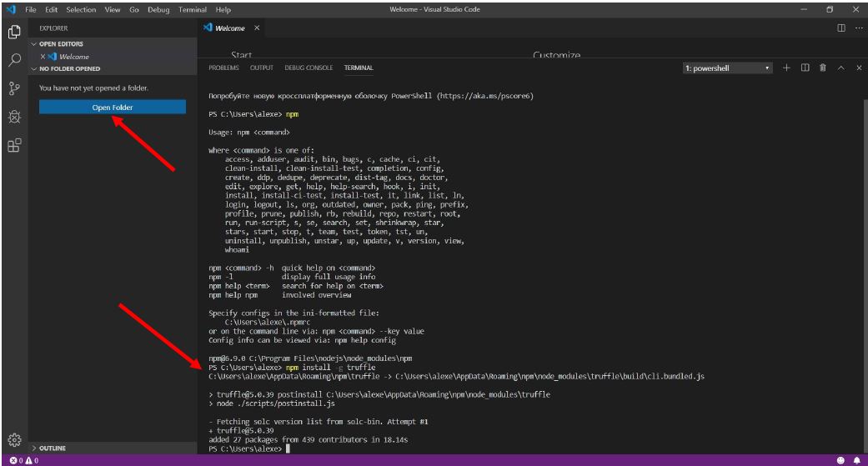The image size is (868, 466).
Task: Close the Welcome editor tab
Action: click(257, 28)
